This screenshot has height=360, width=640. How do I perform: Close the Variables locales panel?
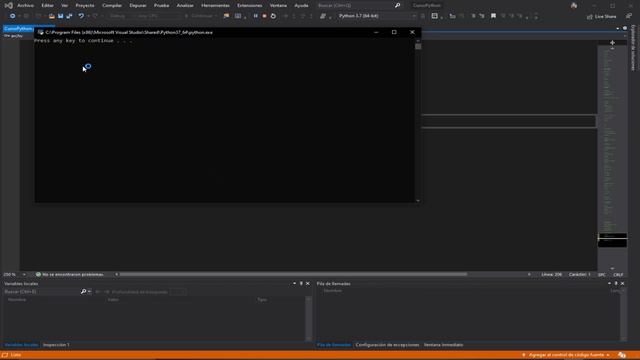tap(308, 283)
